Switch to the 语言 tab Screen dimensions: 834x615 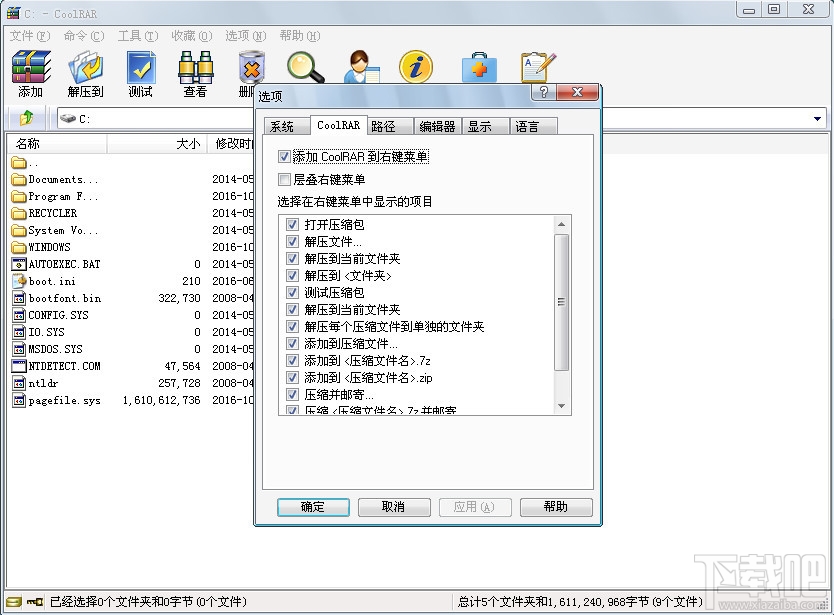[531, 126]
